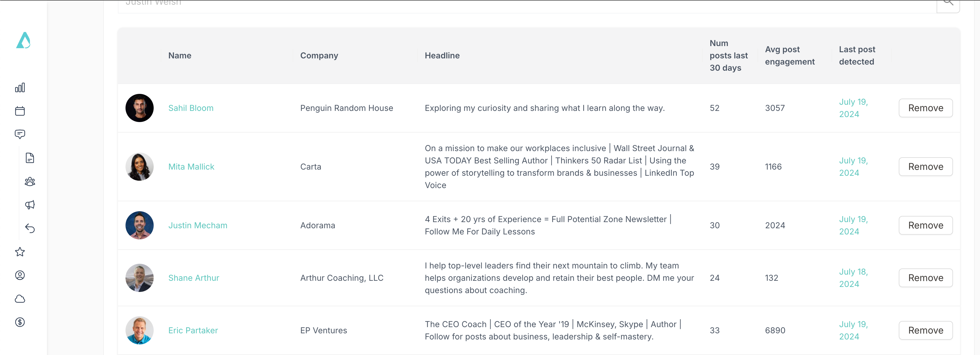
Task: Click Eric Partaker's profile photo
Action: (x=140, y=330)
